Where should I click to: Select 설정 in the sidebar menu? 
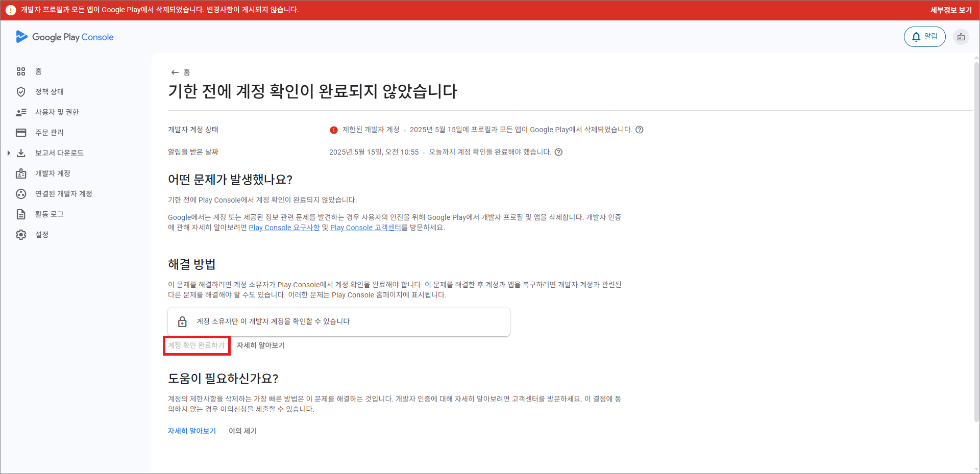point(42,235)
